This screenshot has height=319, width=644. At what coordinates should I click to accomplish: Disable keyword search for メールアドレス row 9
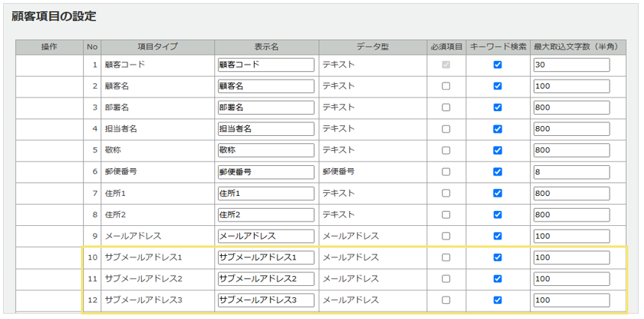[x=497, y=236]
